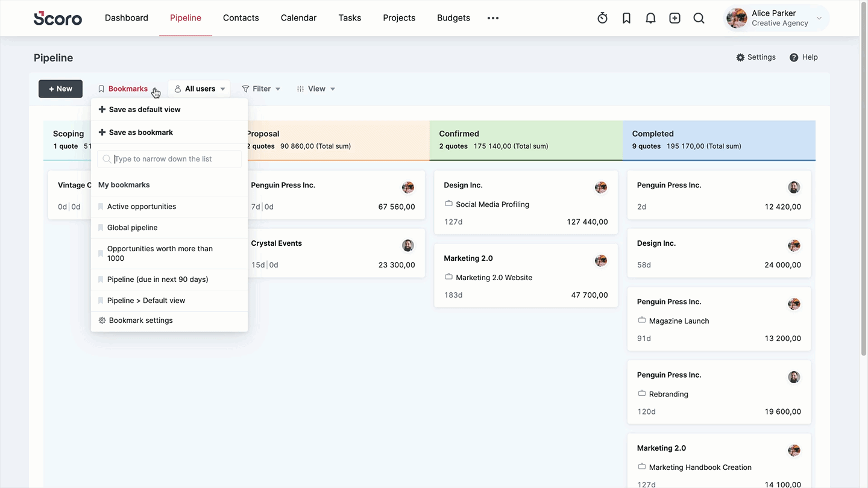
Task: Open Marketing Handbook Creation project
Action: point(700,468)
